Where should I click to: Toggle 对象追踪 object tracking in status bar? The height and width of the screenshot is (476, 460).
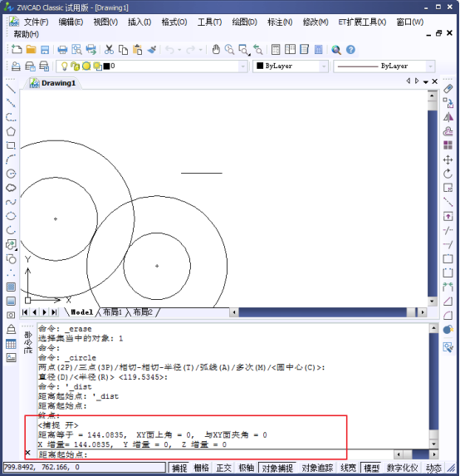pyautogui.click(x=317, y=468)
